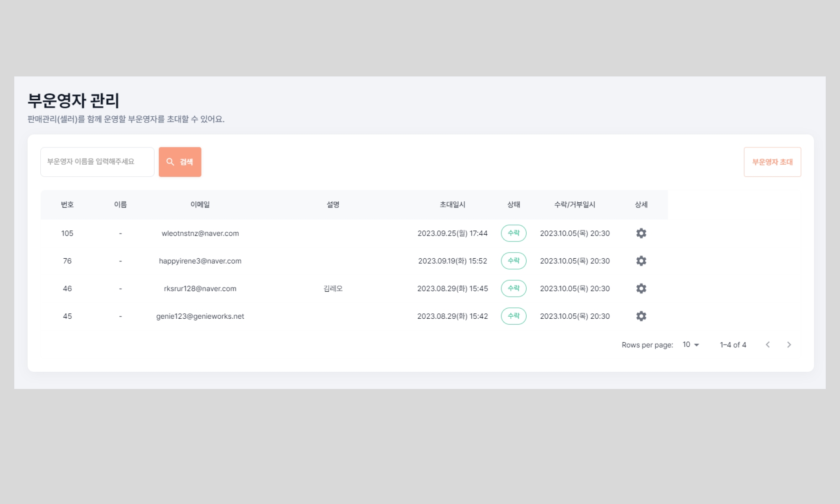Go to previous page arrow

768,344
